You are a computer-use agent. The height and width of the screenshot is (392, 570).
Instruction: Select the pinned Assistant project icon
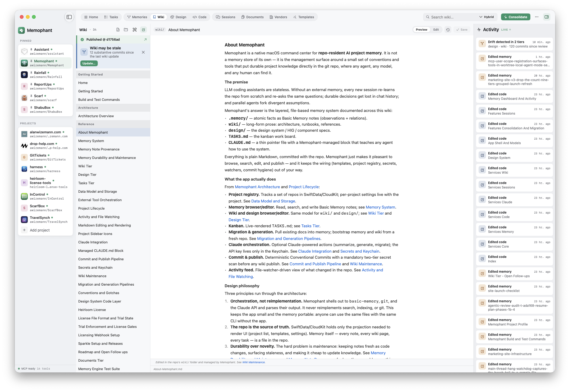(x=24, y=51)
